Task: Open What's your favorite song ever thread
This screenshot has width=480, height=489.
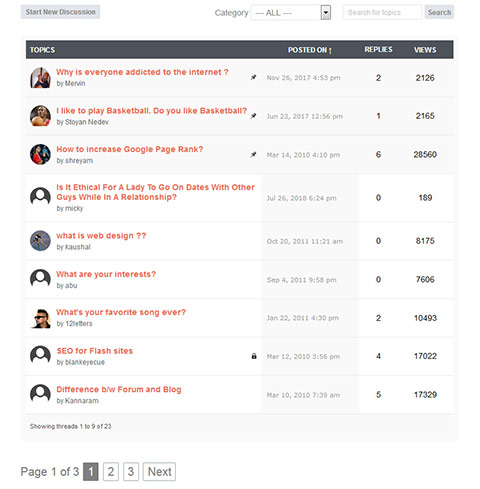Action: click(121, 312)
